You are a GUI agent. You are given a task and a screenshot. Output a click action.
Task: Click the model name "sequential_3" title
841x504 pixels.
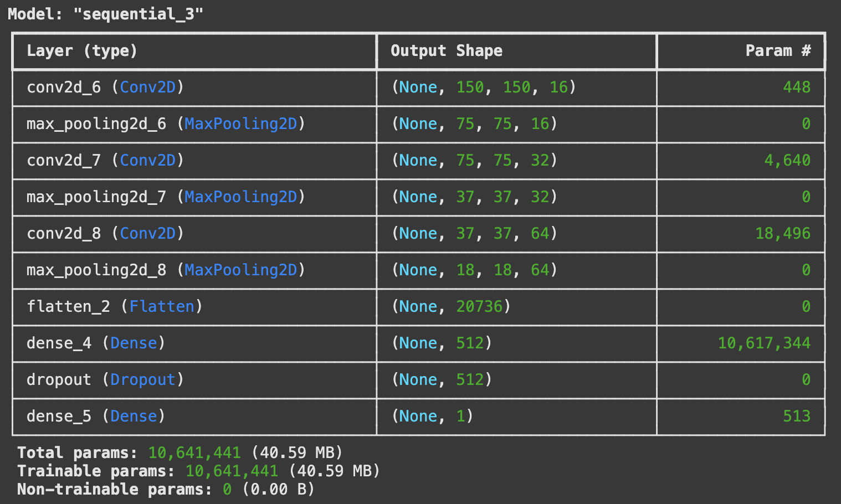[105, 14]
